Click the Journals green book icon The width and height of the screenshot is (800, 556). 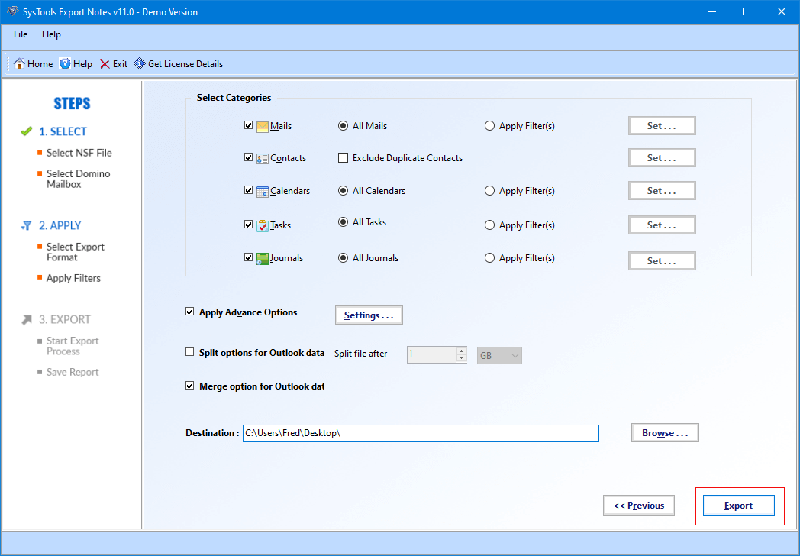tap(262, 258)
